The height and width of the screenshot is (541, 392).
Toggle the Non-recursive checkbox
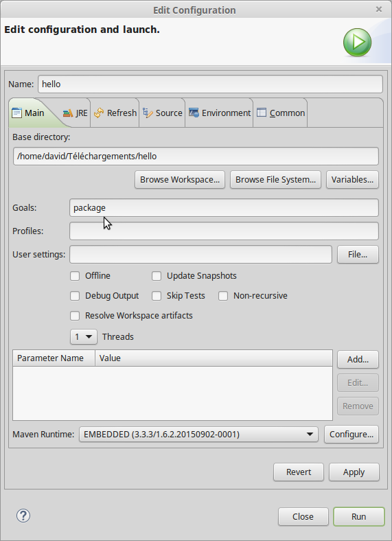223,296
